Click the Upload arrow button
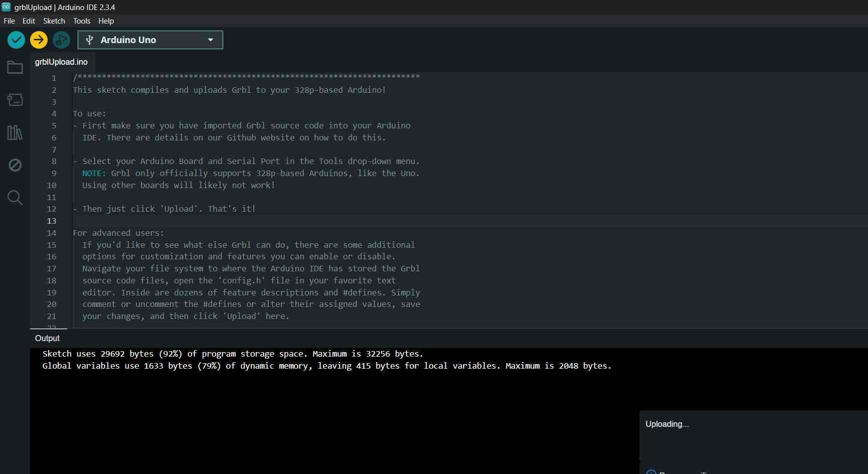The height and width of the screenshot is (474, 868). click(39, 40)
